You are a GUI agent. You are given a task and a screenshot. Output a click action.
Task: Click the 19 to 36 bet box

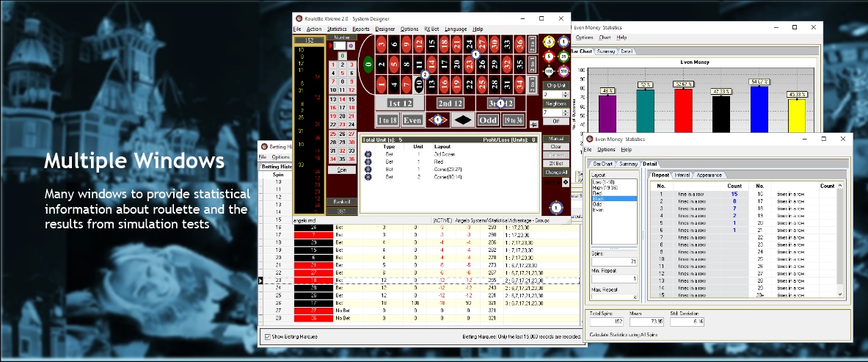coord(513,120)
